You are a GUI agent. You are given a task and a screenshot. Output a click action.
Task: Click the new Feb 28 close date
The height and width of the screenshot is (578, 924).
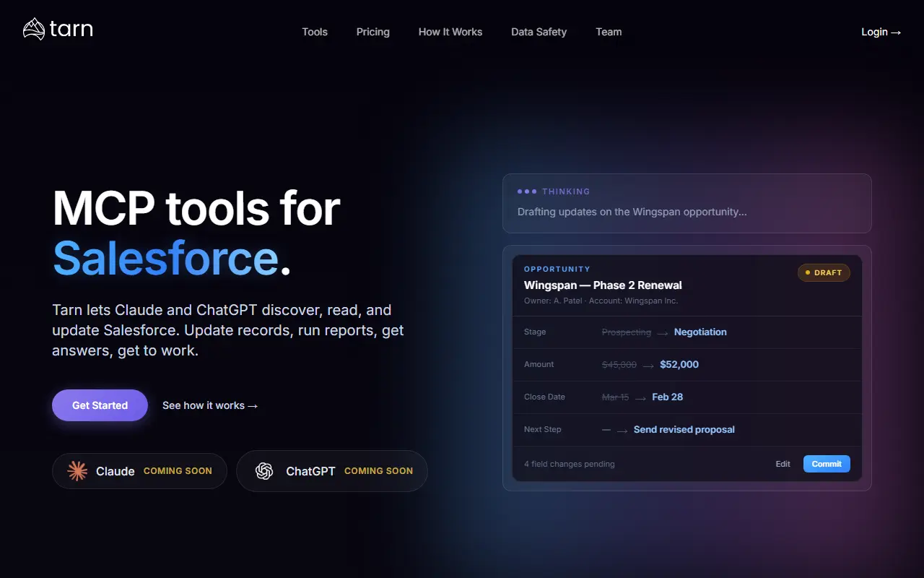pos(667,397)
